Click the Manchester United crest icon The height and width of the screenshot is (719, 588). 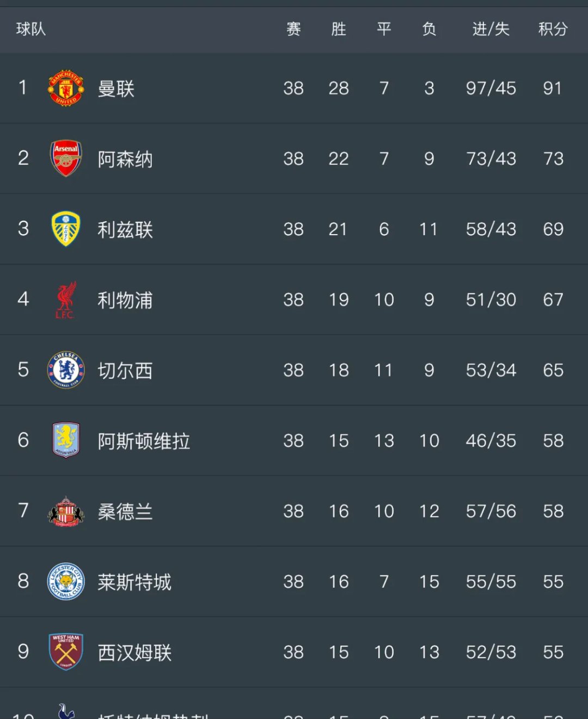66,88
